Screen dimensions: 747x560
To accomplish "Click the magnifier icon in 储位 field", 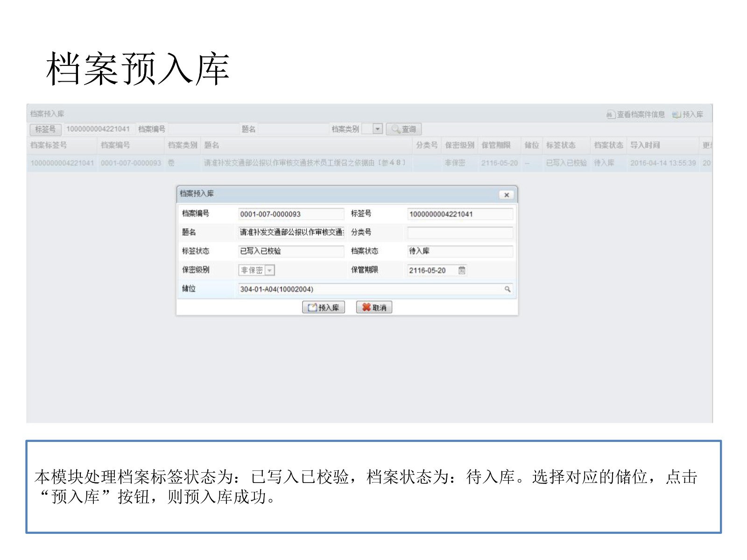I will [x=507, y=289].
